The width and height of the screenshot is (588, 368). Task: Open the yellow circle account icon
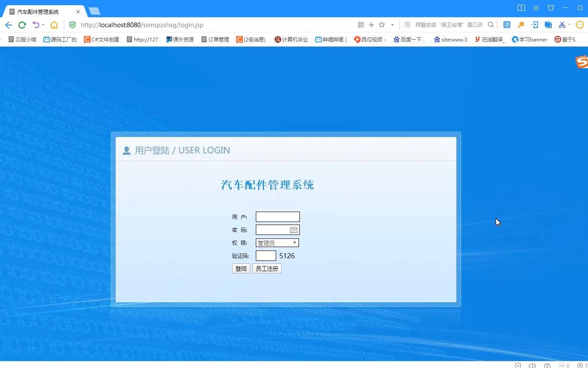coord(580,25)
